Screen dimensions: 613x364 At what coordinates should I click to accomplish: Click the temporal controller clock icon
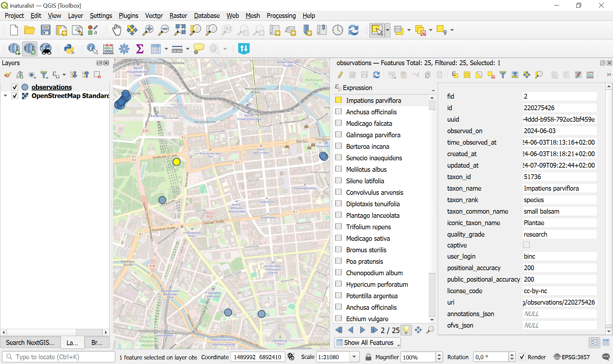[x=337, y=30]
